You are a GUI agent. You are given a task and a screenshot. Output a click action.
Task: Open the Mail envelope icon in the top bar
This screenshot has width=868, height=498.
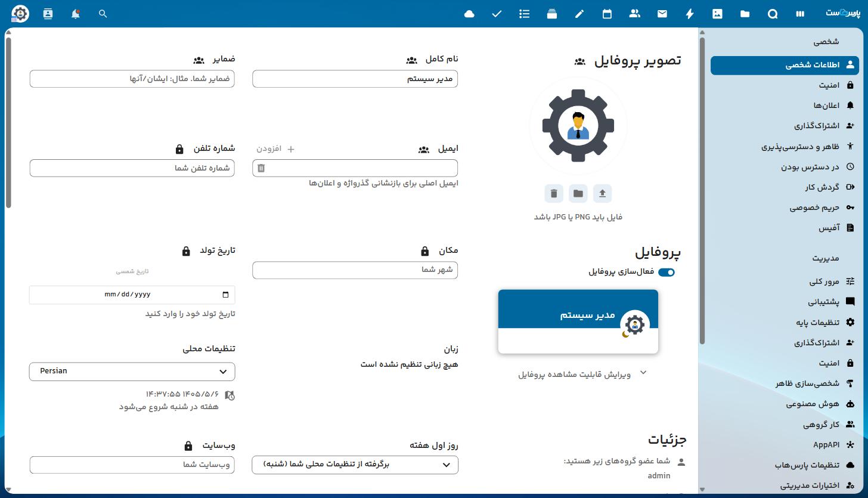point(662,14)
